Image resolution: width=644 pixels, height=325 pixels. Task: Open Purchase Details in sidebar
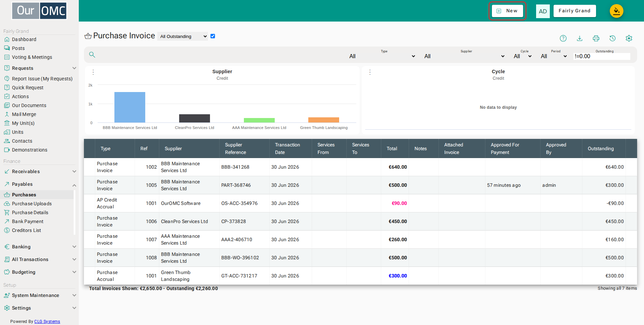click(x=30, y=212)
